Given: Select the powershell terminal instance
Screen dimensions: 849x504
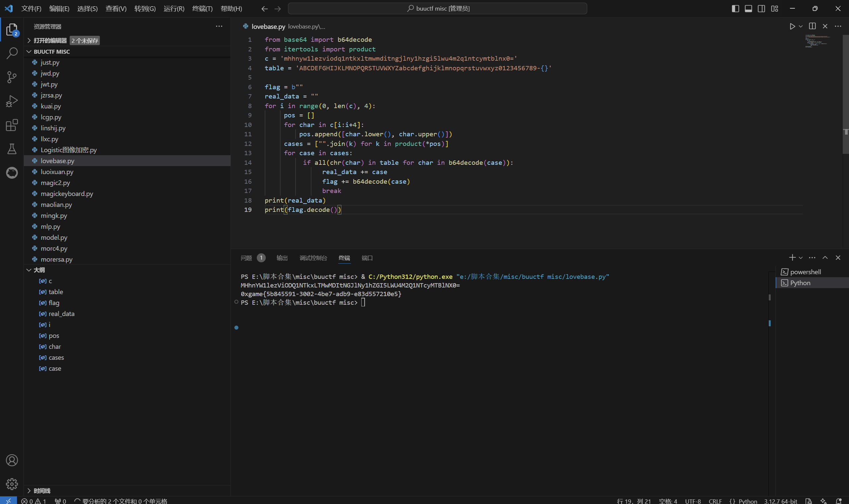Looking at the screenshot, I should point(812,272).
